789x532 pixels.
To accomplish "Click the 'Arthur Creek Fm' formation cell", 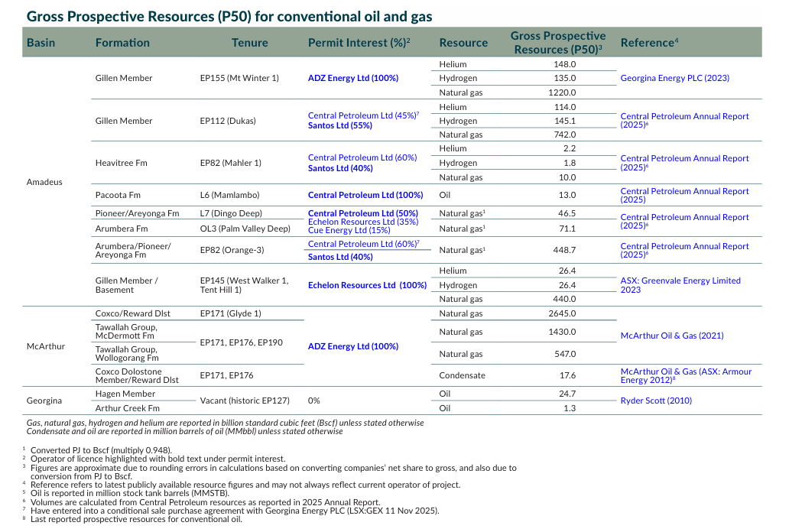I will pos(128,408).
